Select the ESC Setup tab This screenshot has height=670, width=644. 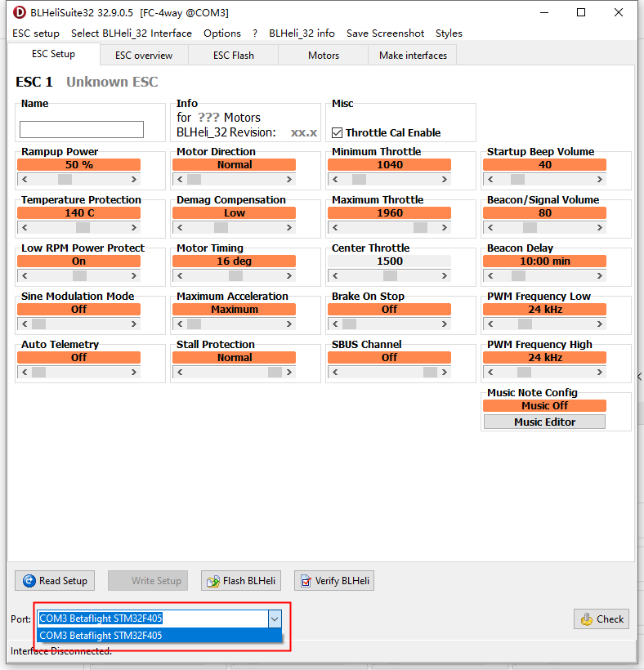coord(53,54)
